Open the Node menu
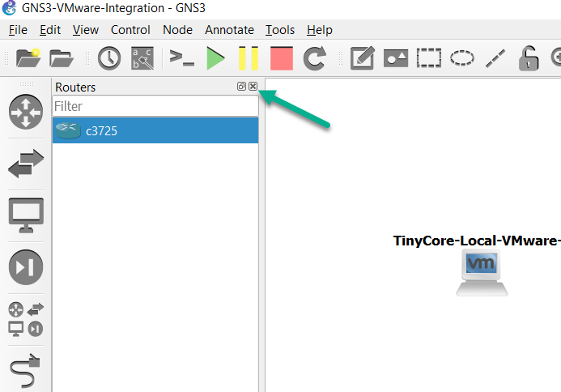 (x=177, y=30)
